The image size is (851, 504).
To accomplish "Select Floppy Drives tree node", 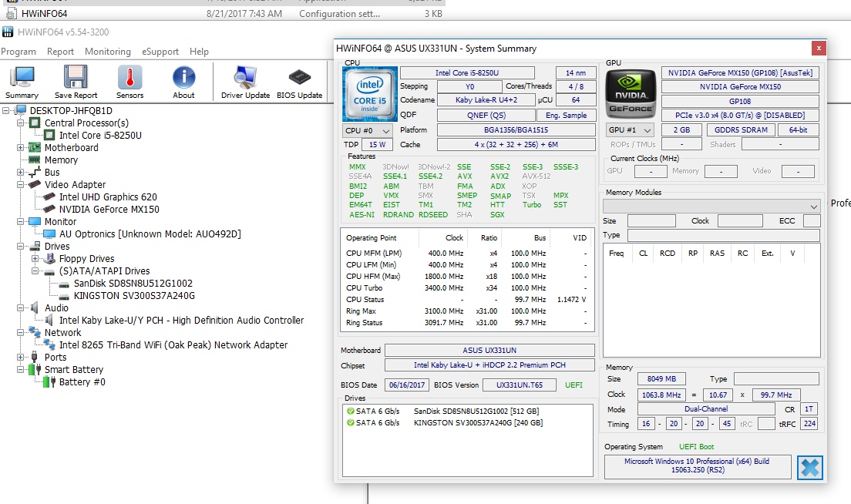I will [x=86, y=259].
